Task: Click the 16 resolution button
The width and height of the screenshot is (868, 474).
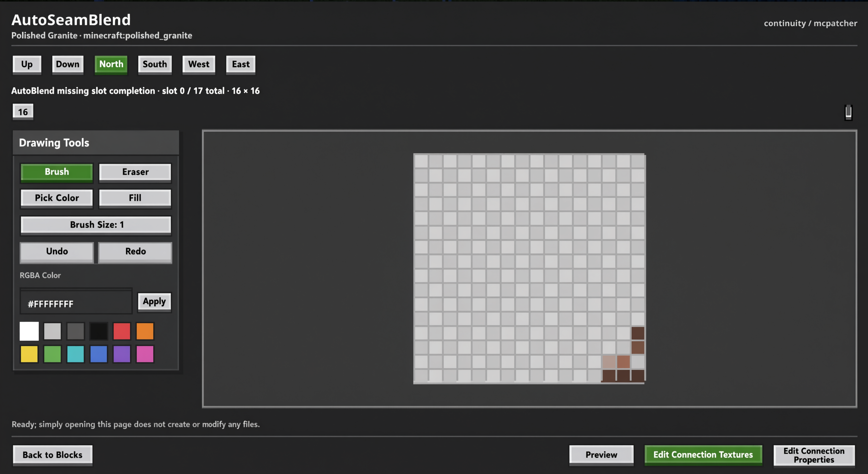Action: (23, 112)
